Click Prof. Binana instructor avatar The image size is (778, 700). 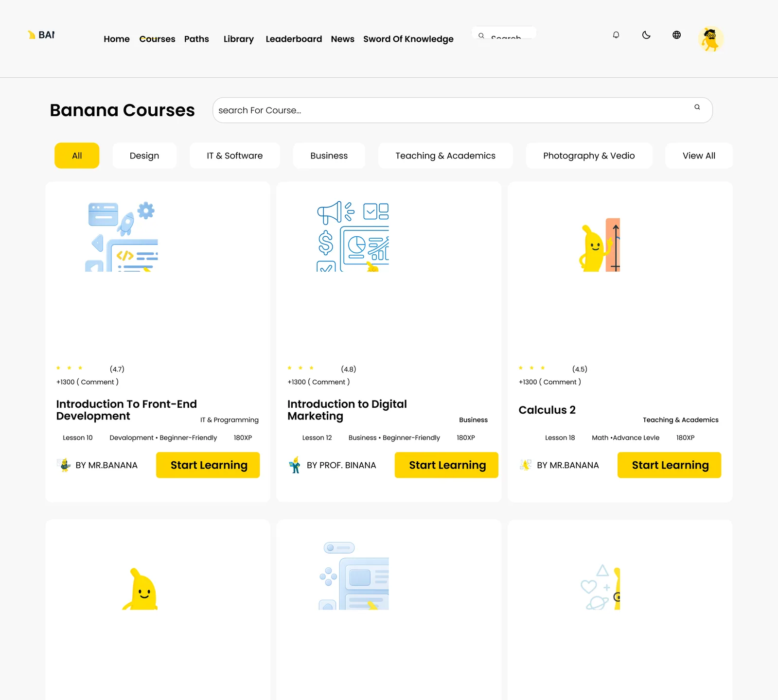295,465
